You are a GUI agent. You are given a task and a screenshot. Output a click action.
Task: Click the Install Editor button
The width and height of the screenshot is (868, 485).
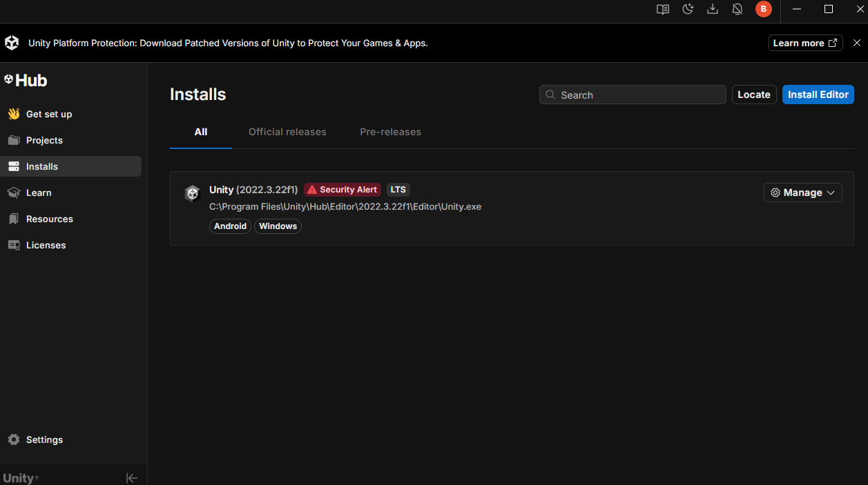tap(818, 95)
